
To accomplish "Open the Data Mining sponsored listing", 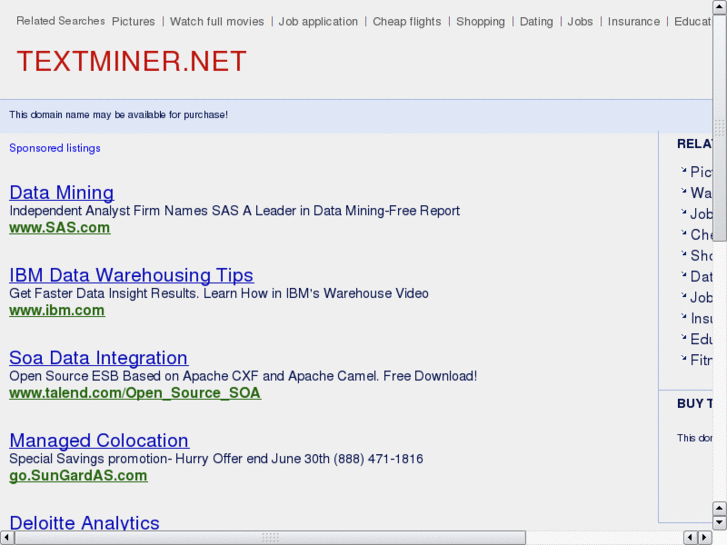I will click(x=62, y=192).
